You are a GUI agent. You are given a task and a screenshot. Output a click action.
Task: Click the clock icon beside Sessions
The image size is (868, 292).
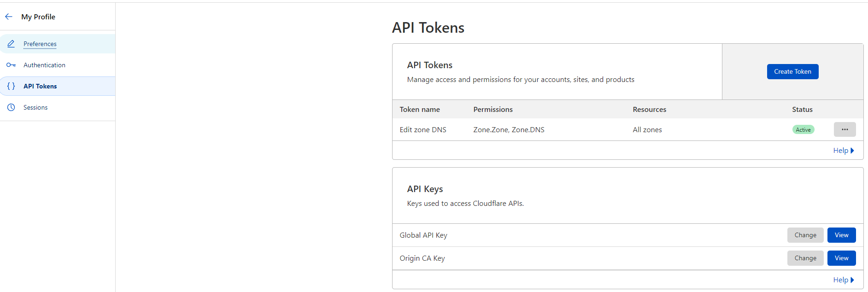[11, 107]
